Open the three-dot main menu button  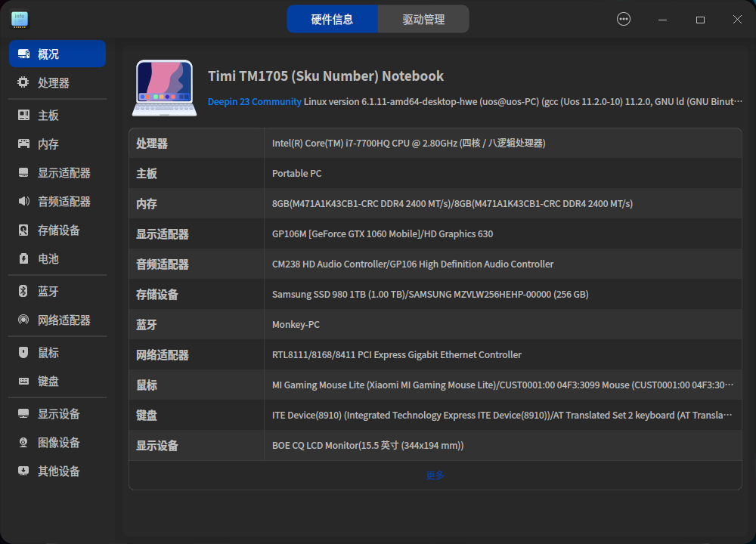[x=624, y=20]
